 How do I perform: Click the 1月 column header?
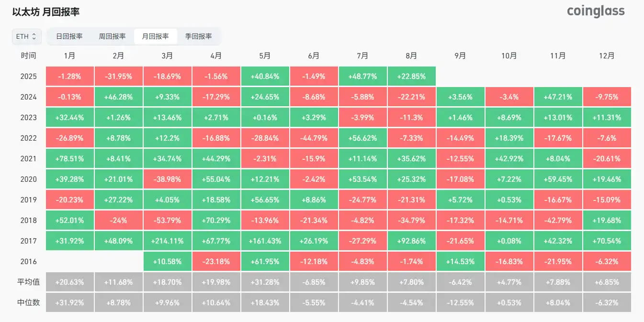coord(69,56)
